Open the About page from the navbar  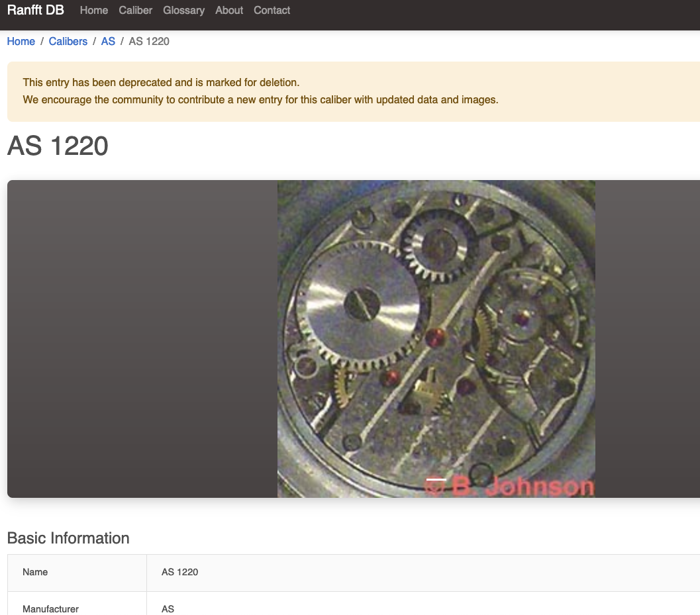[229, 11]
